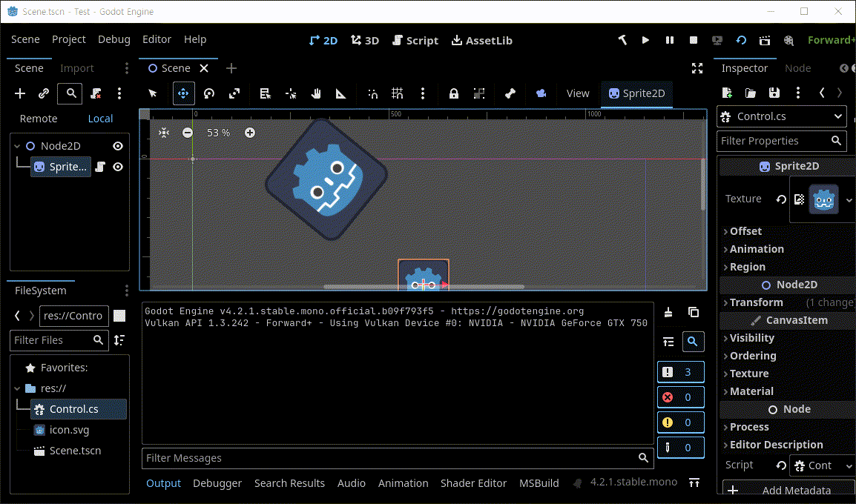856x504 pixels.
Task: Toggle standard messages filter showing 3
Action: [x=681, y=372]
